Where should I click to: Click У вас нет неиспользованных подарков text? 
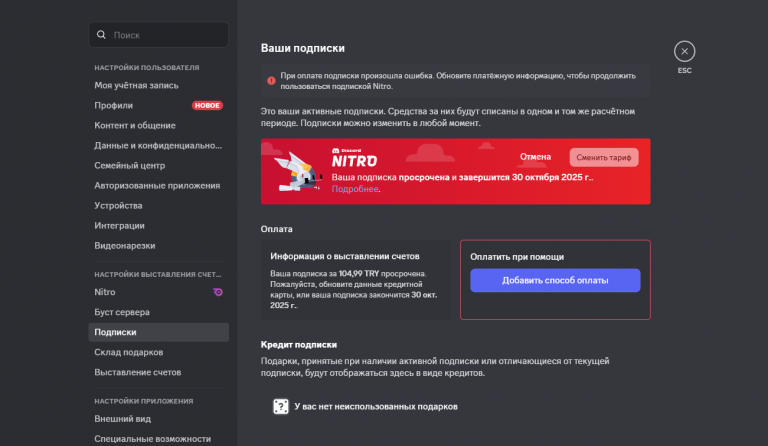376,407
